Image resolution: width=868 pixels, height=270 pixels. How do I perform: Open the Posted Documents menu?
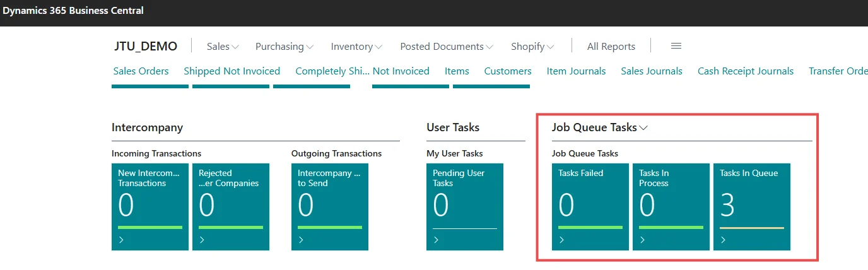446,47
